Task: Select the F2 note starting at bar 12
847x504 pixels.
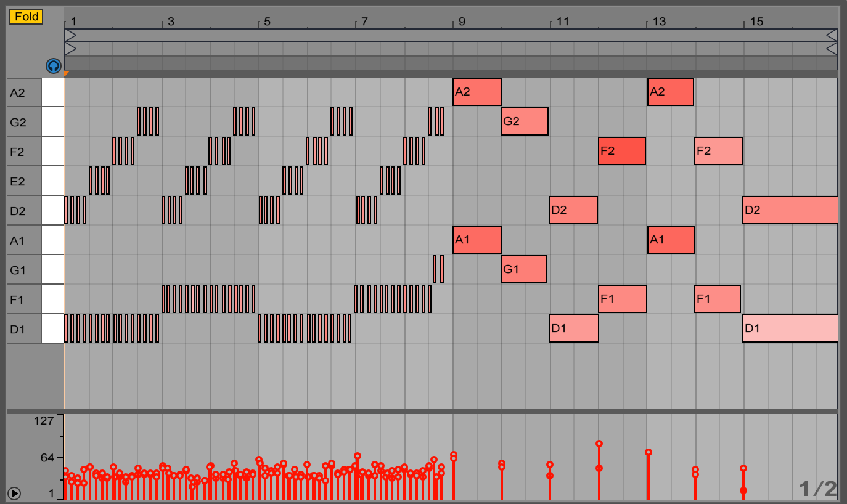Action: tap(622, 151)
